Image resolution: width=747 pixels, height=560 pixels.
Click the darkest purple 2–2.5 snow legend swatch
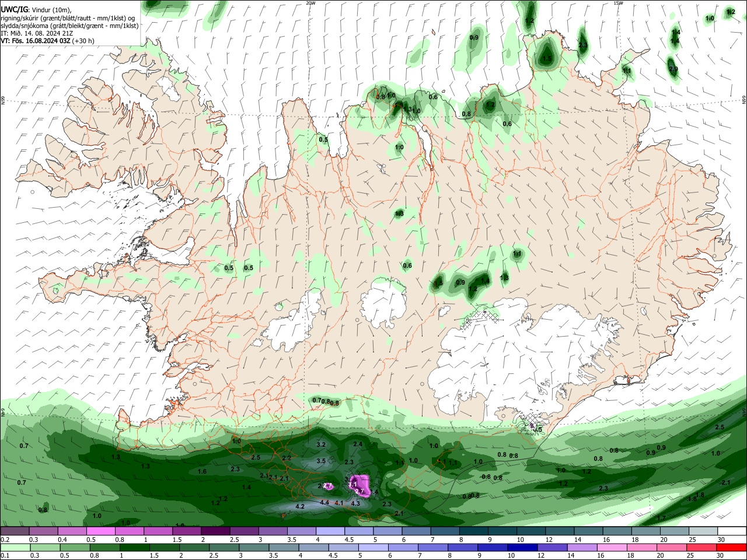click(215, 531)
